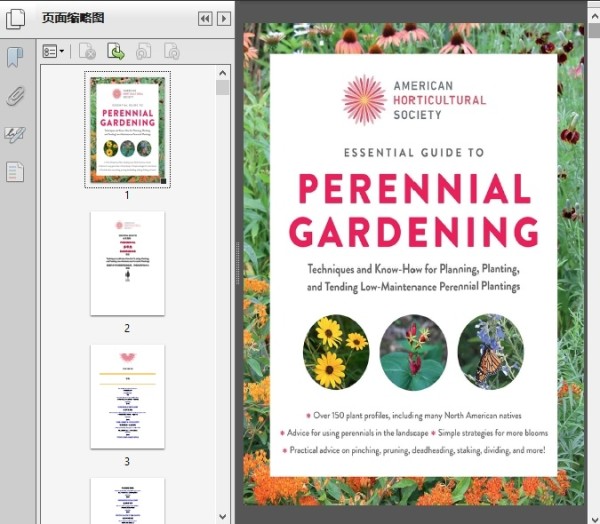Click thumbnail panel scroll down arrow
Image resolution: width=600 pixels, height=524 pixels.
pyautogui.click(x=223, y=516)
